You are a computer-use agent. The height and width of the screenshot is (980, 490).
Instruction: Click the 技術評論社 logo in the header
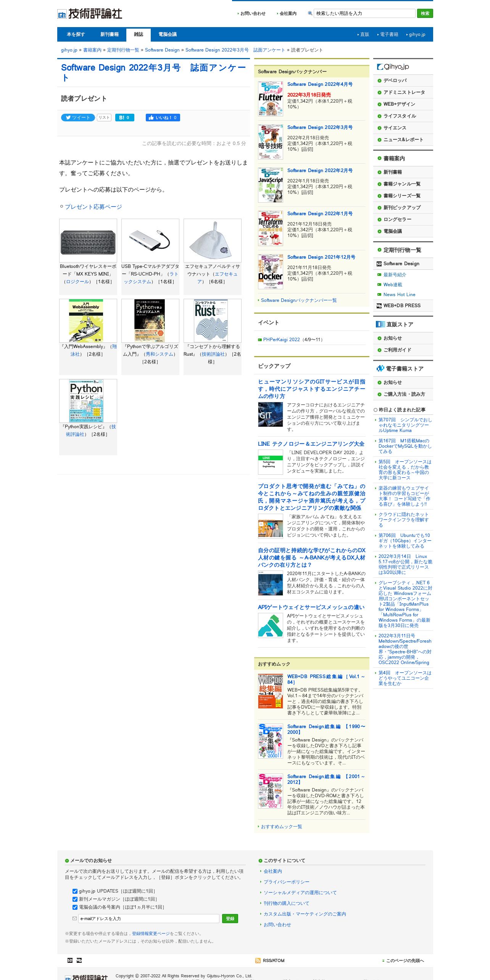point(90,14)
